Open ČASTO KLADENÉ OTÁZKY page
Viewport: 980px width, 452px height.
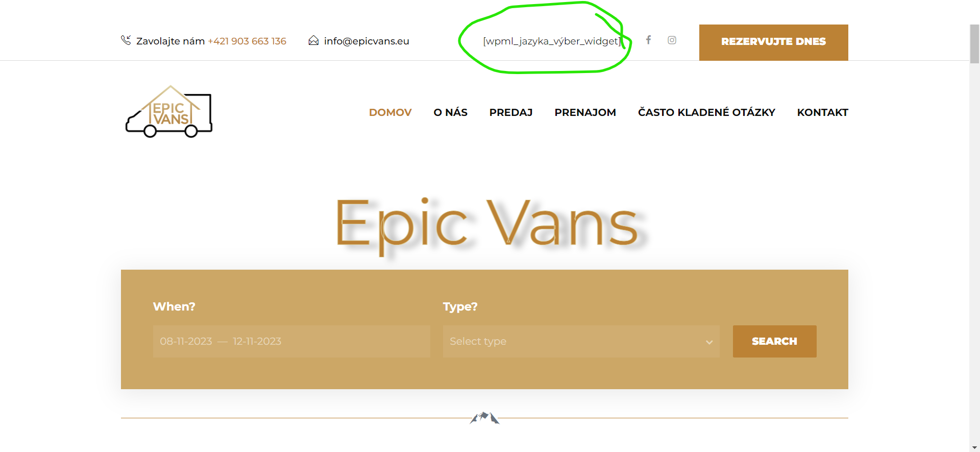706,112
